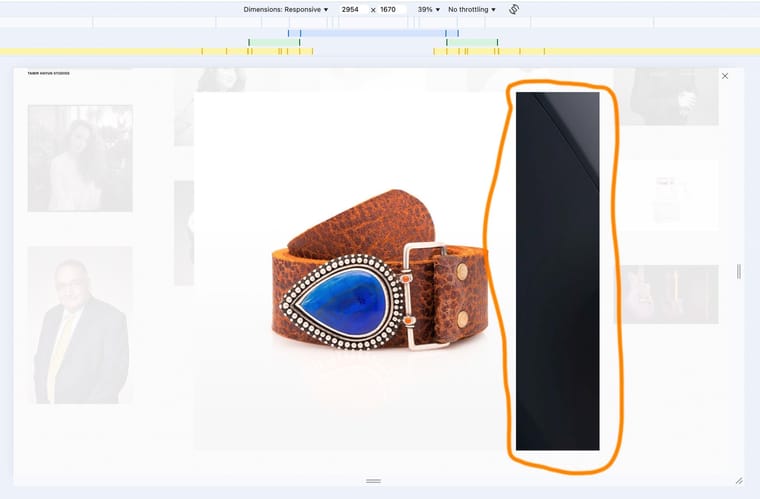This screenshot has height=499, width=760.
Task: Click the bottom edge viewport resize handle
Action: 373,481
